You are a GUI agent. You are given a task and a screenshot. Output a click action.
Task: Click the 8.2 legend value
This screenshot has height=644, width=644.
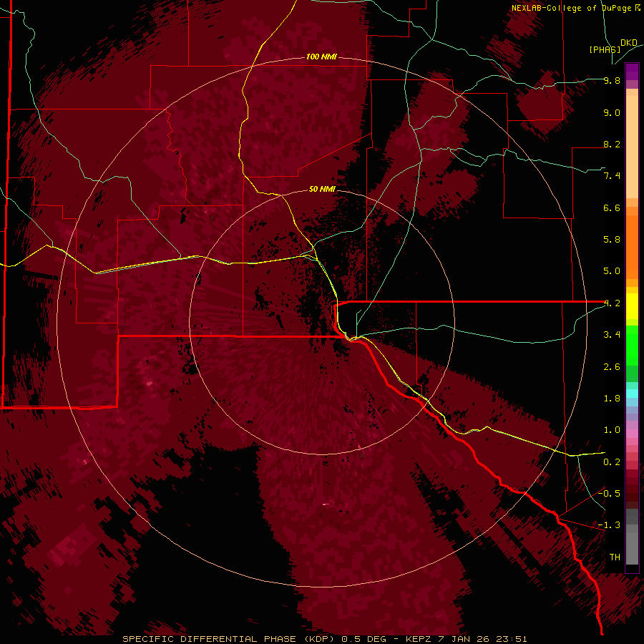(612, 144)
